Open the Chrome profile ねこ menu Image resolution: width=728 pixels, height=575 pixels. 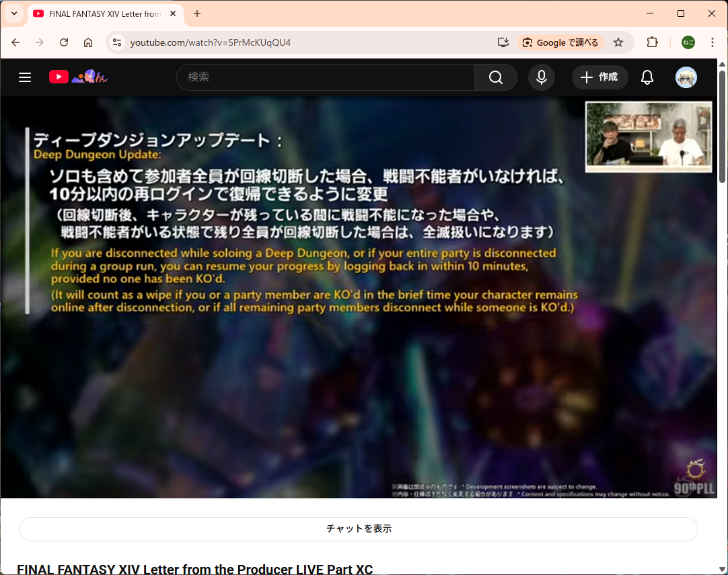[x=688, y=42]
